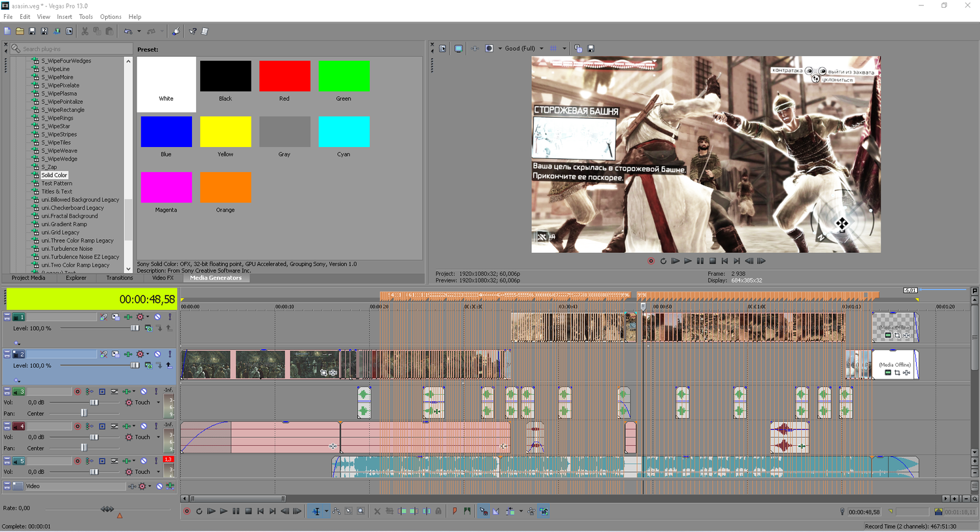Open Touch automation mode dropdown on track 4
The height and width of the screenshot is (532, 980).
pyautogui.click(x=158, y=437)
